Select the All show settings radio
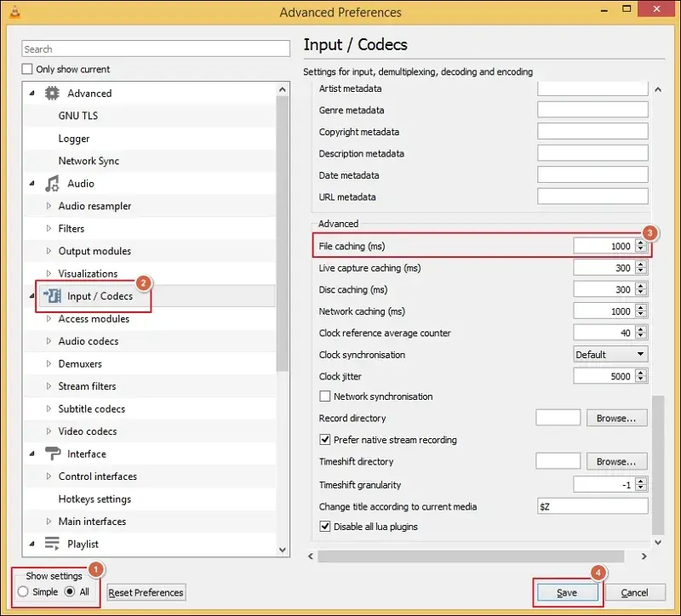Viewport: 681px width, 616px height. point(70,591)
